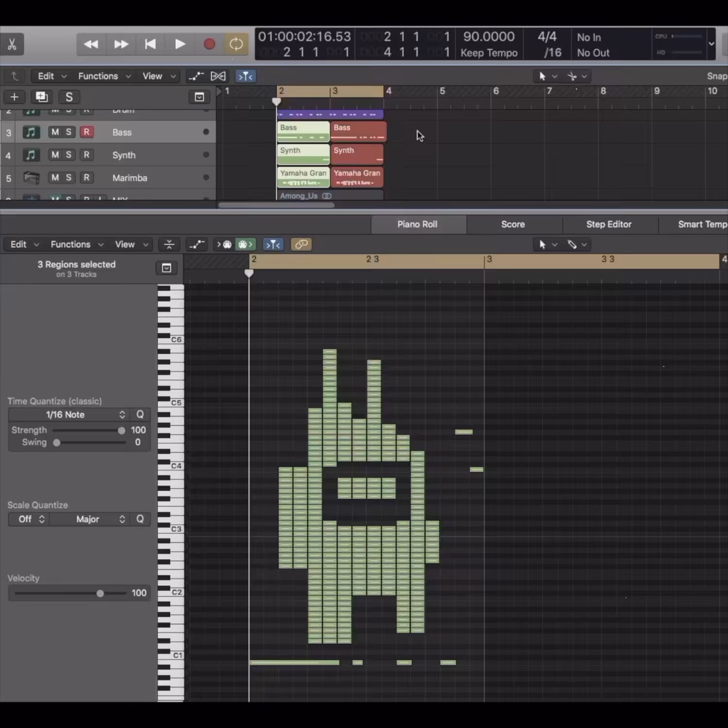Duplicate the selected track
Viewport: 728px width, 728px height.
point(42,97)
